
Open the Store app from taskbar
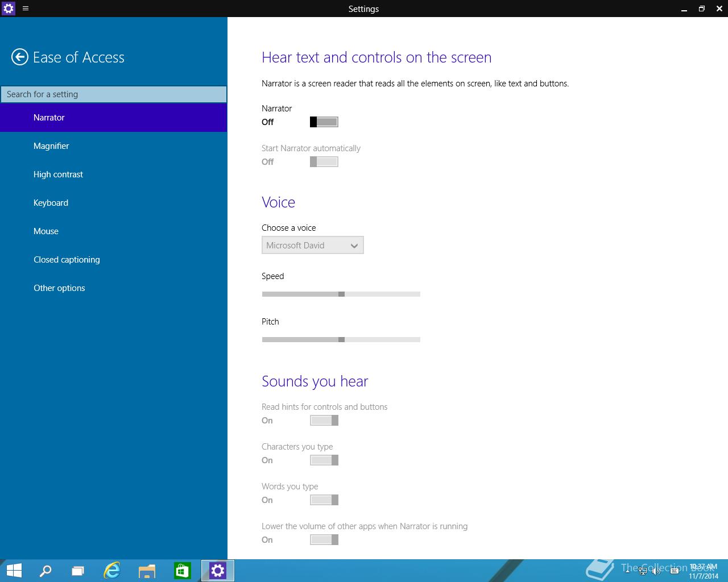182,571
